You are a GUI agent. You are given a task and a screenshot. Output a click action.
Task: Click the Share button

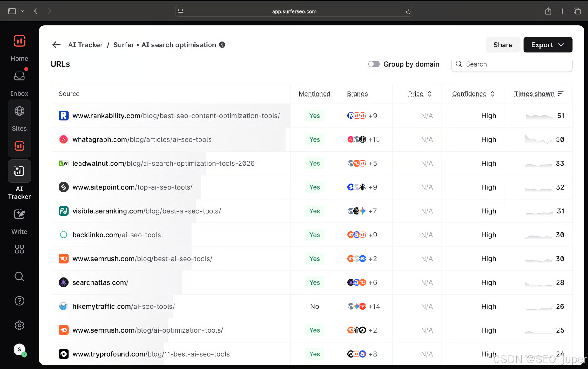503,45
